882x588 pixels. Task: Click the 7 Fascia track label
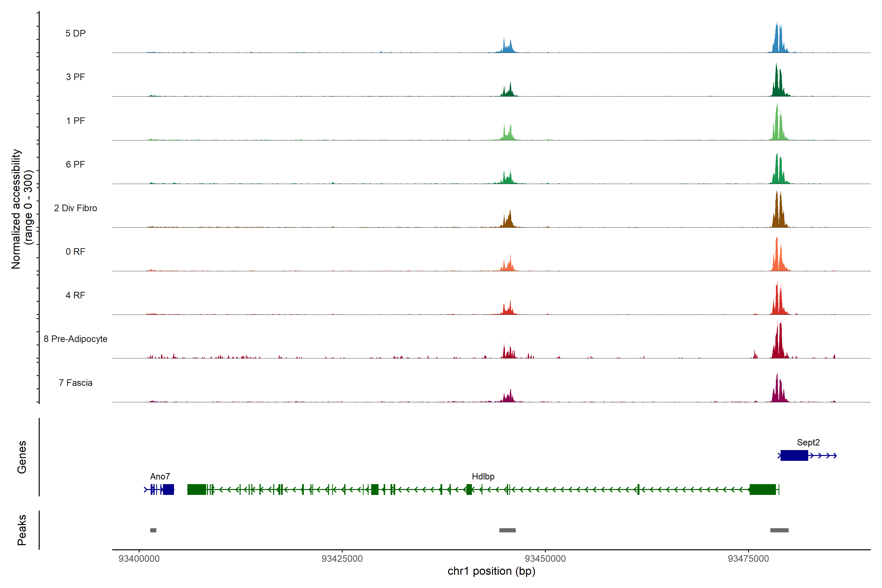[x=75, y=382]
